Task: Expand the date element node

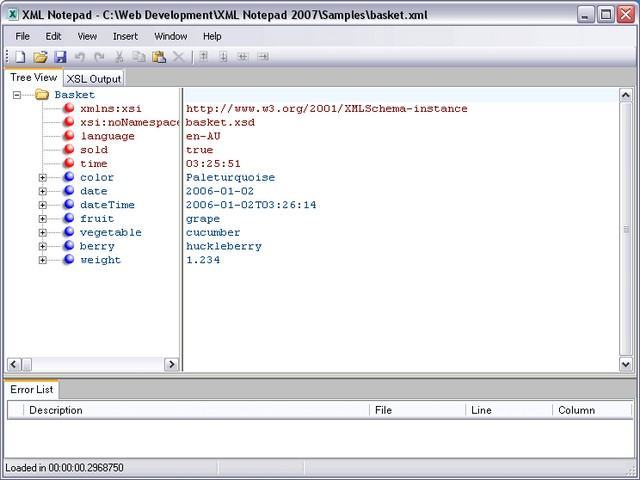Action: tap(42, 191)
